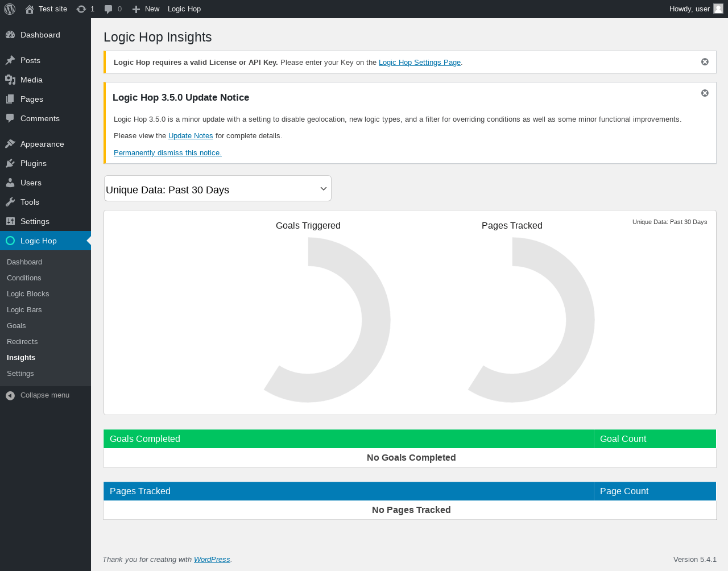This screenshot has width=728, height=571.
Task: Click the Media icon in sidebar
Action: pos(10,80)
